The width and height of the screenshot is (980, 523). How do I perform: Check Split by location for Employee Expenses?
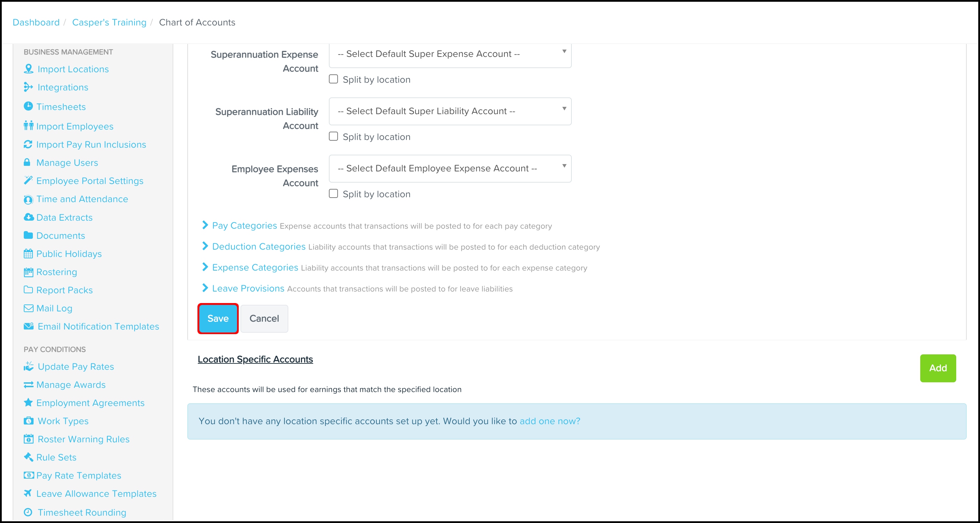tap(333, 194)
